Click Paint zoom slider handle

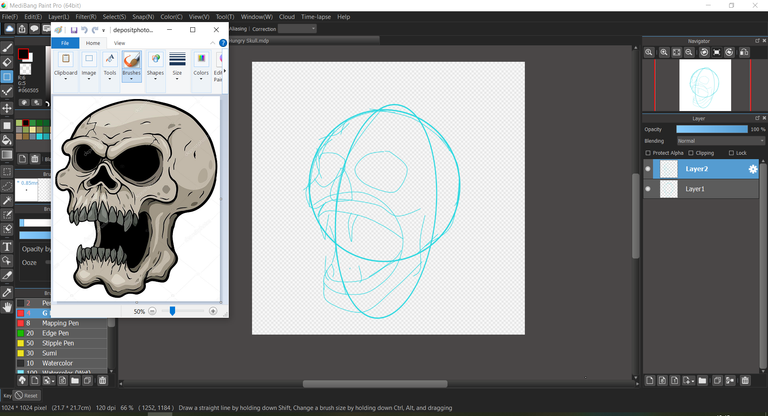tap(172, 311)
